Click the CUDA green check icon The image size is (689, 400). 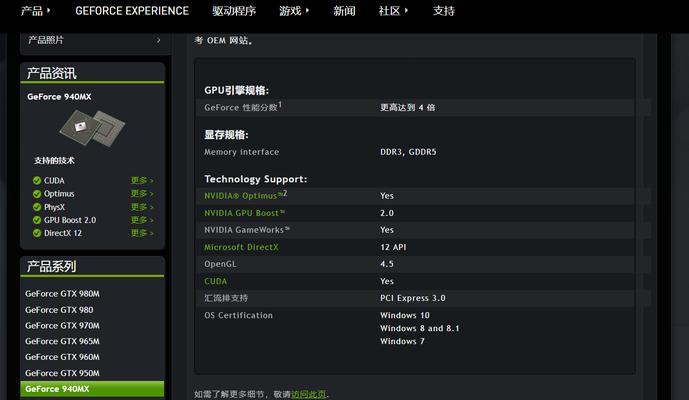point(37,181)
